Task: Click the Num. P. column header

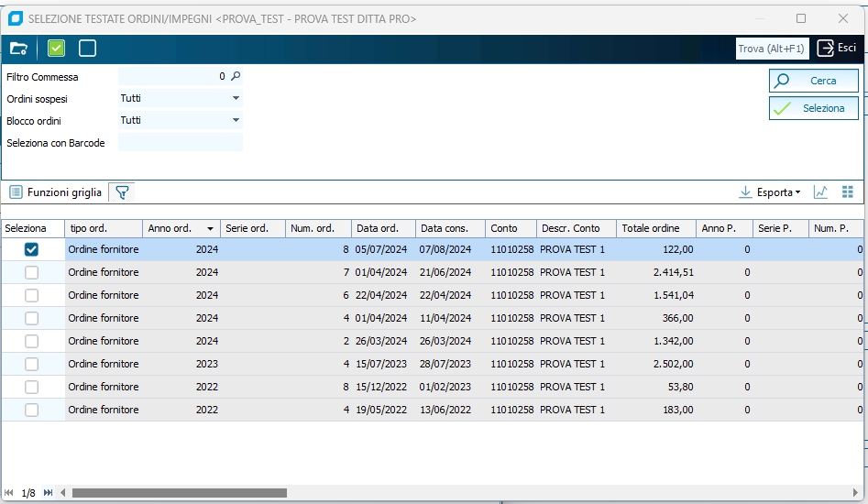Action: tap(836, 228)
